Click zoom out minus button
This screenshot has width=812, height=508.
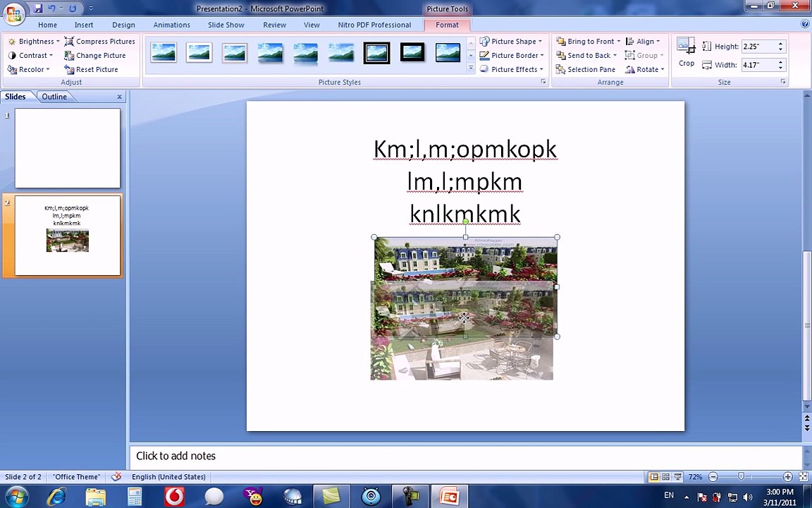point(713,477)
